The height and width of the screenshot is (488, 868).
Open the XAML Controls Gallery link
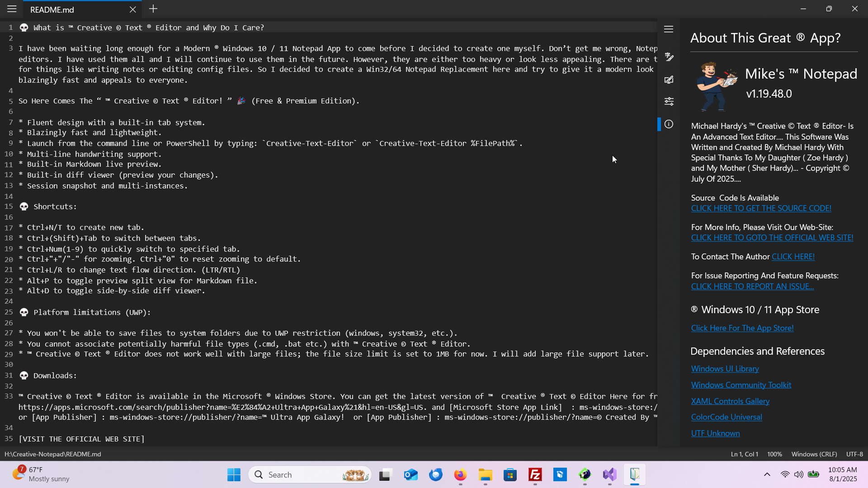[730, 401]
